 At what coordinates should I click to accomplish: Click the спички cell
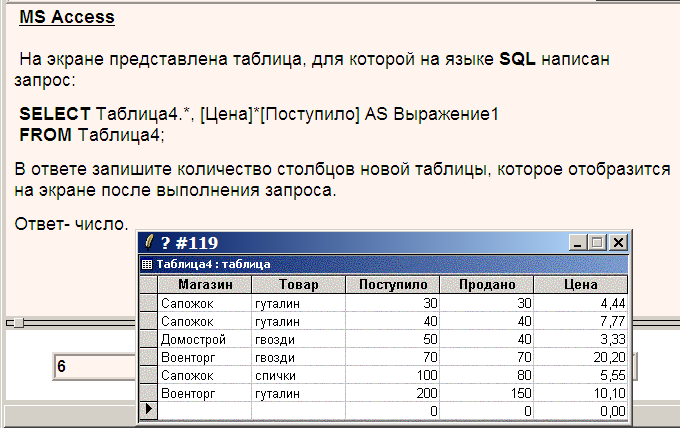(298, 376)
